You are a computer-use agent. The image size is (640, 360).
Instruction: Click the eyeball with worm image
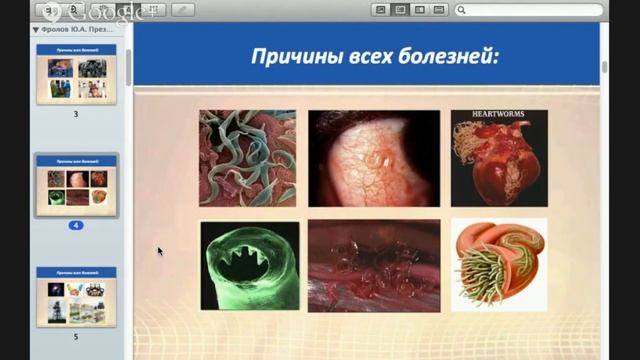[374, 158]
